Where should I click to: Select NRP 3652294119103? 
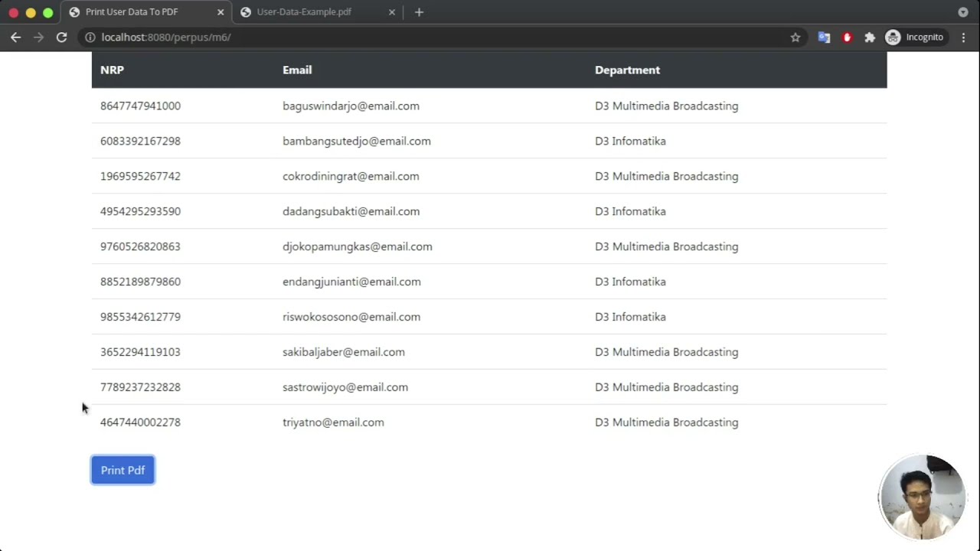140,352
